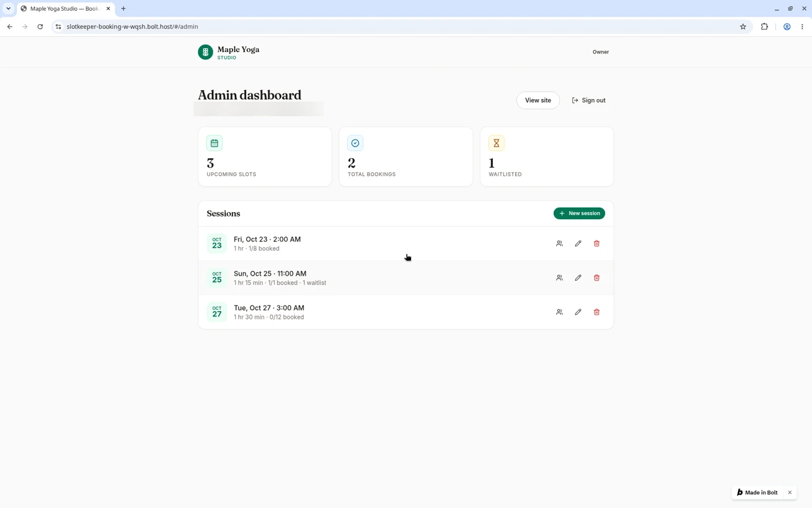Viewport: 812px width, 508px height.
Task: Edit the Tue, Oct 27 session
Action: point(578,312)
